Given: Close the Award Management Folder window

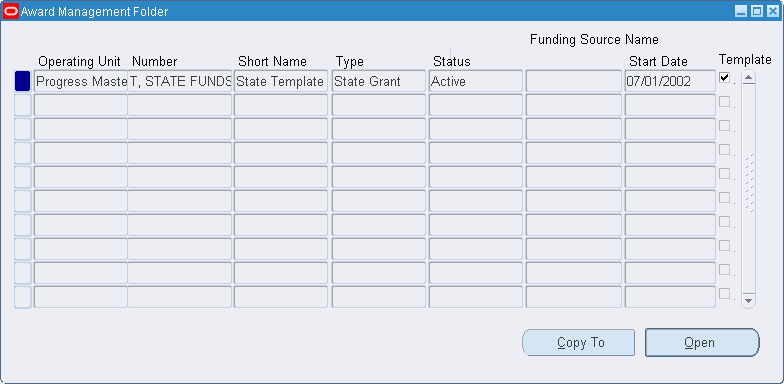Looking at the screenshot, I should click(772, 11).
